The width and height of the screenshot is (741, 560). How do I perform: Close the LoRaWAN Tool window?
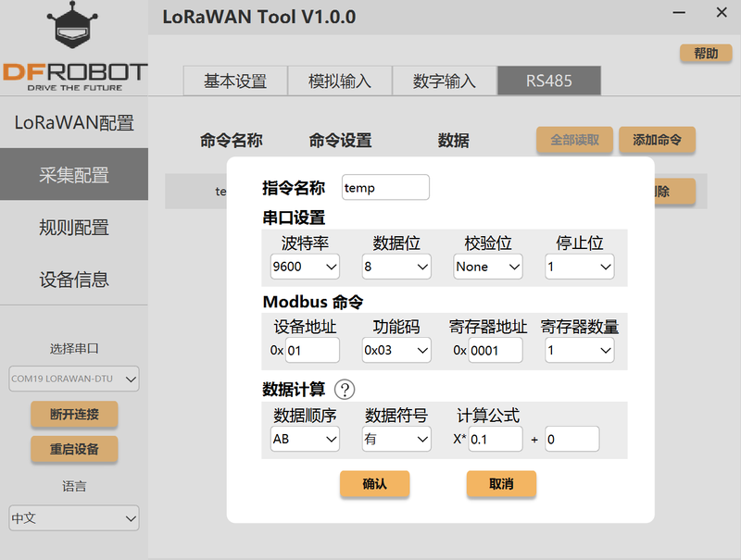tap(722, 13)
